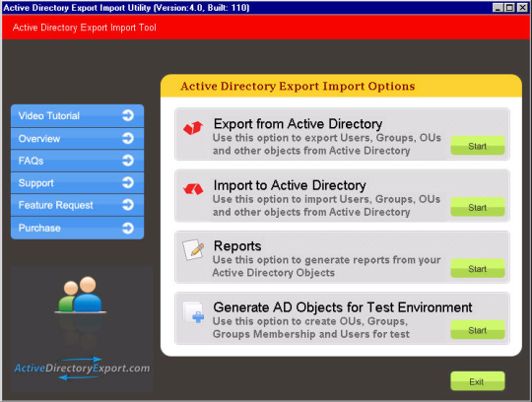Viewport: 532px width, 402px height.
Task: Click the arrow icon beside FAQs
Action: pos(128,161)
